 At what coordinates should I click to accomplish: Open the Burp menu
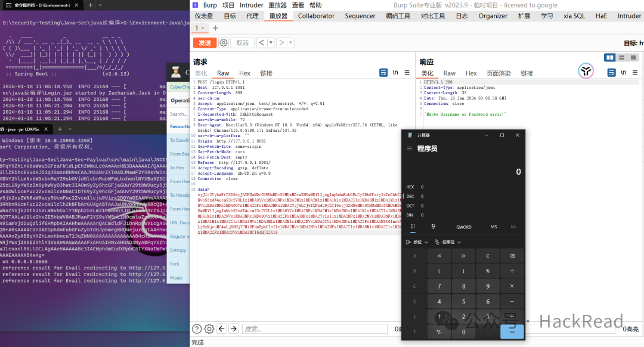click(x=210, y=5)
